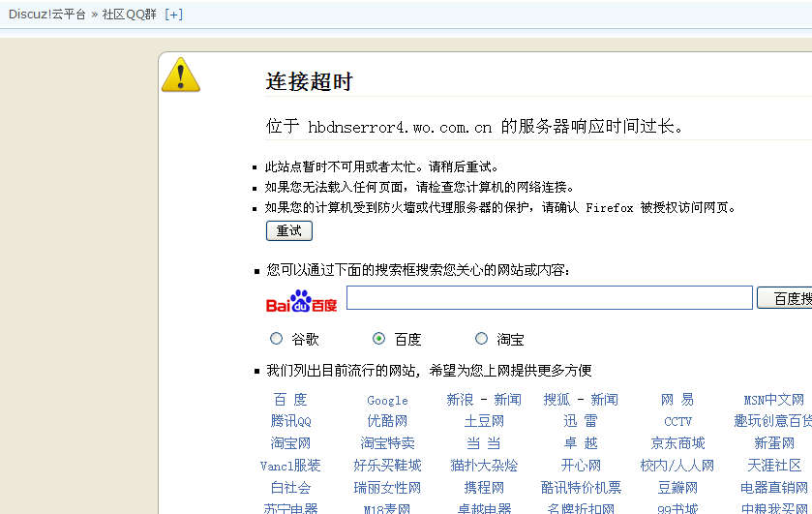812x514 pixels.
Task: Open 新浪 - 新闻 link
Action: pyautogui.click(x=484, y=400)
